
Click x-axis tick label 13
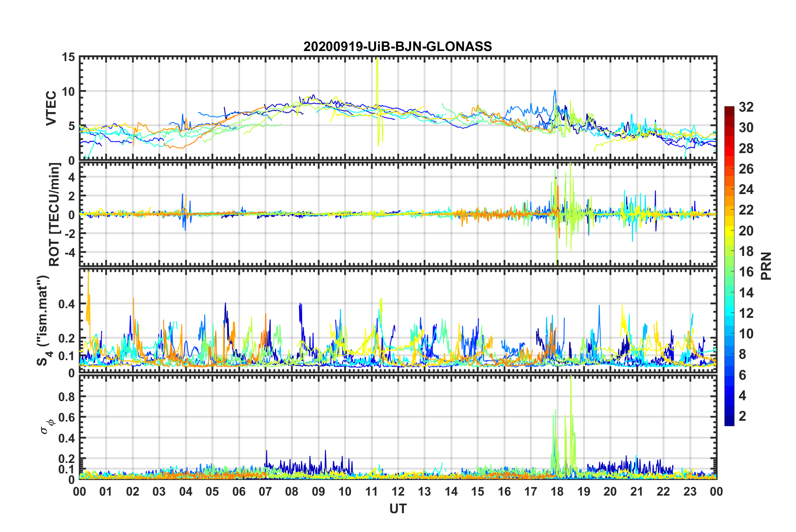[x=425, y=491]
